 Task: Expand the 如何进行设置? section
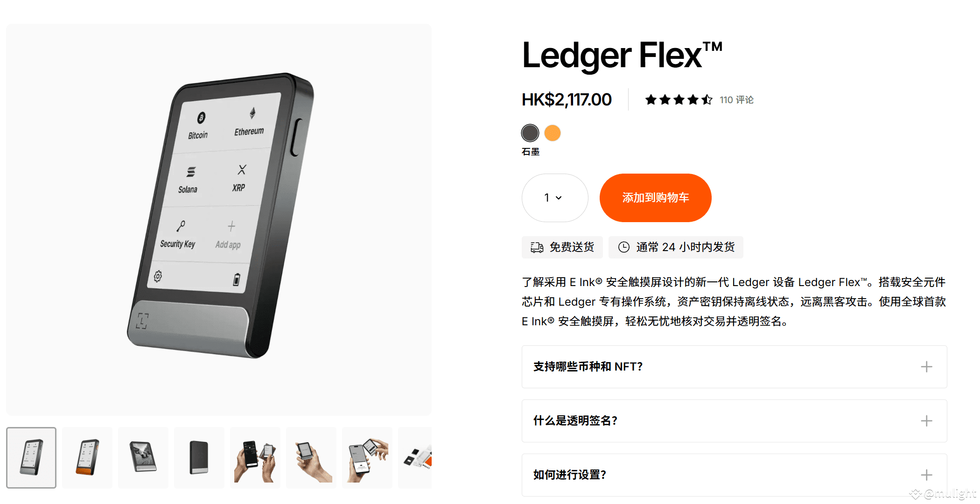pyautogui.click(x=734, y=475)
